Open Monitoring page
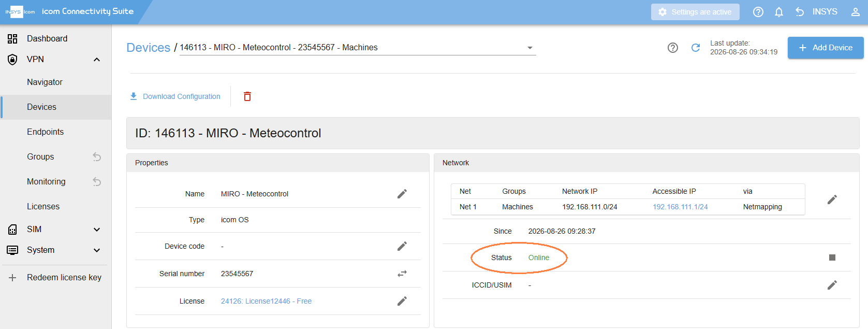The width and height of the screenshot is (868, 329). click(x=46, y=182)
